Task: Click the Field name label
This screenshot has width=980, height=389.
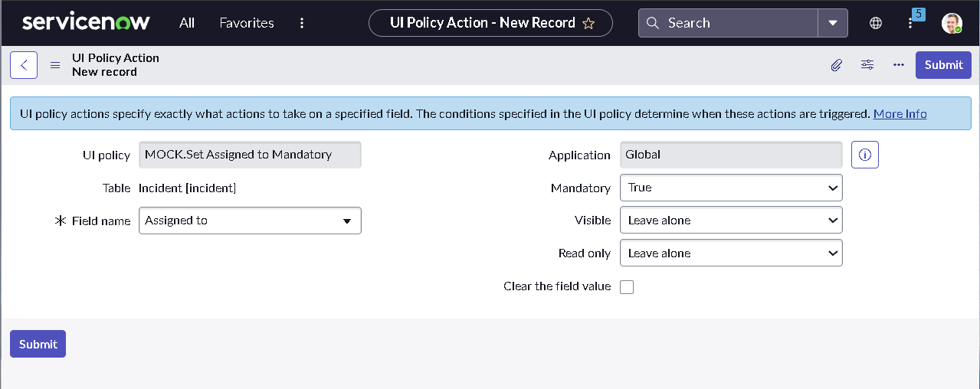Action: pos(101,221)
